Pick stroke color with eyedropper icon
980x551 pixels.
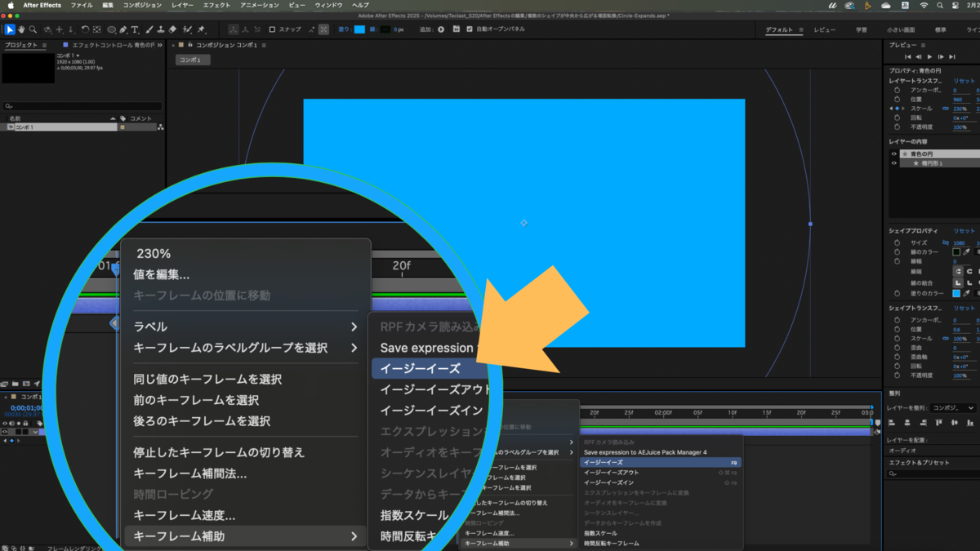click(x=966, y=252)
